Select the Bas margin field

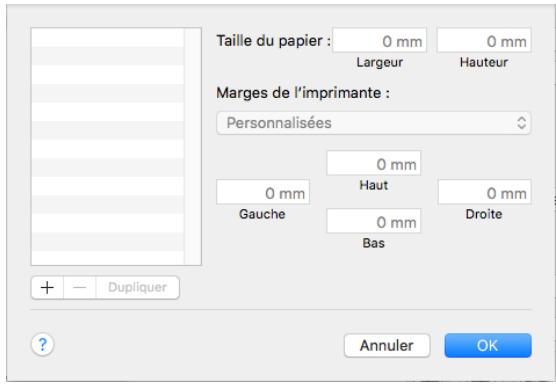pyautogui.click(x=373, y=221)
